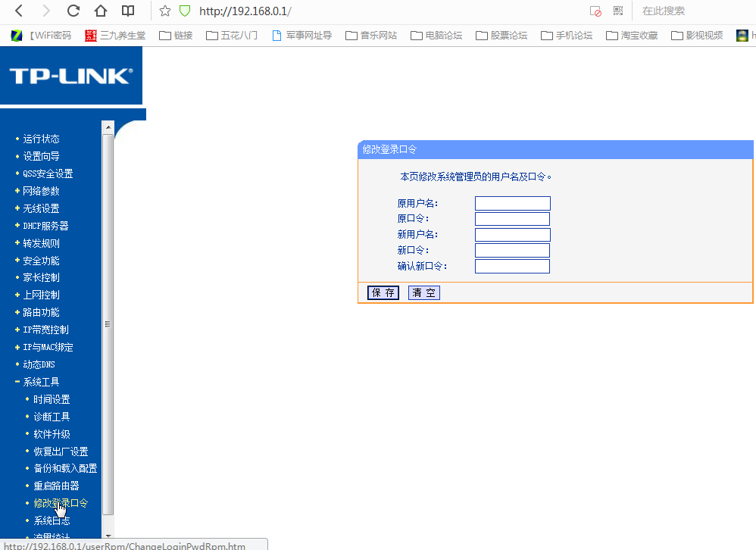Open 系统日志 under 系统工具
756x550 pixels.
pos(52,520)
